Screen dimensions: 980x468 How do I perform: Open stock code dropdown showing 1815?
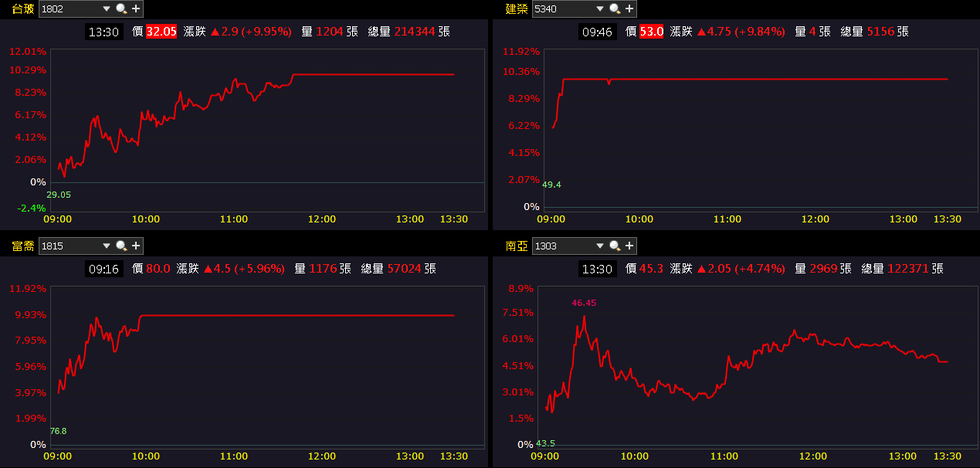107,246
